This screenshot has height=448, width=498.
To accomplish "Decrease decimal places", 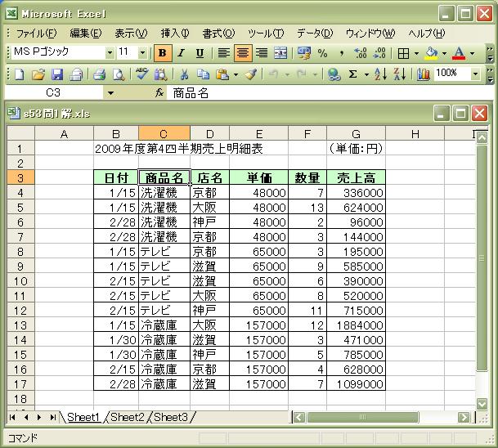I will [379, 53].
